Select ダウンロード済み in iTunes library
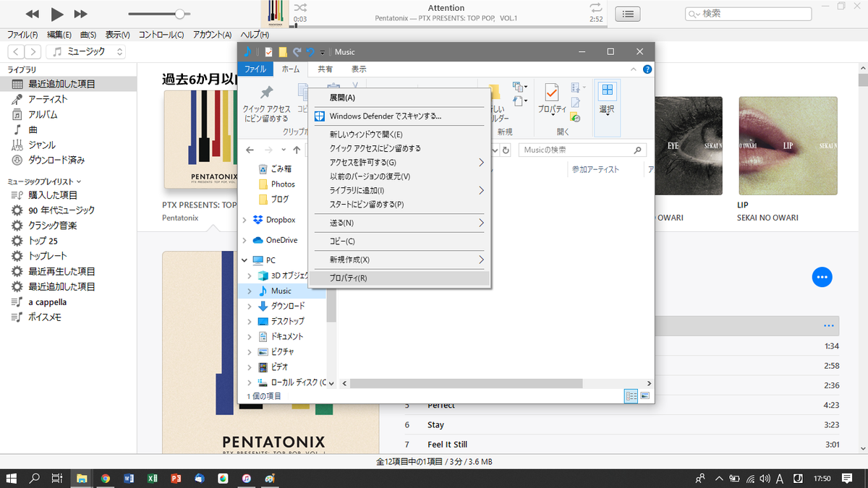 pos(56,160)
